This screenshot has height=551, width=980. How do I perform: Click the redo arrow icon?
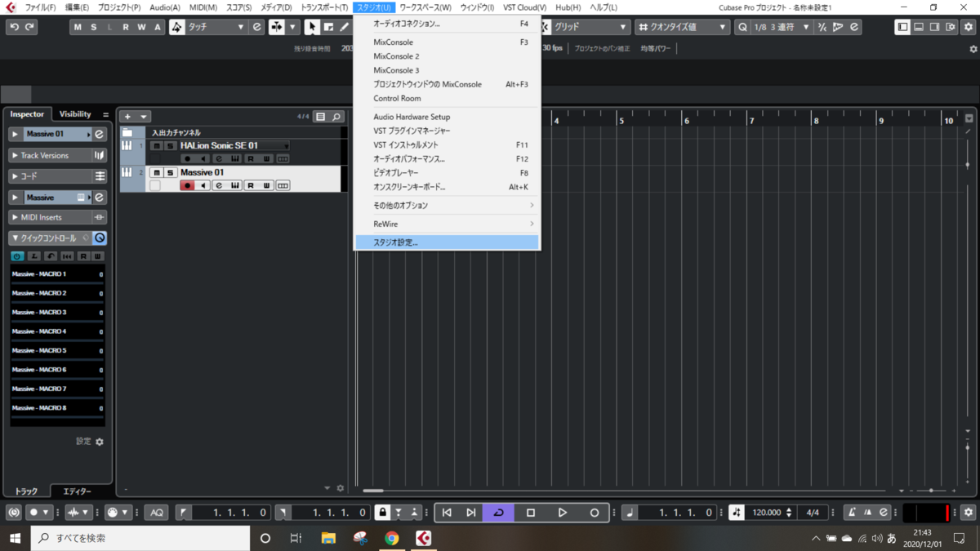[x=30, y=27]
